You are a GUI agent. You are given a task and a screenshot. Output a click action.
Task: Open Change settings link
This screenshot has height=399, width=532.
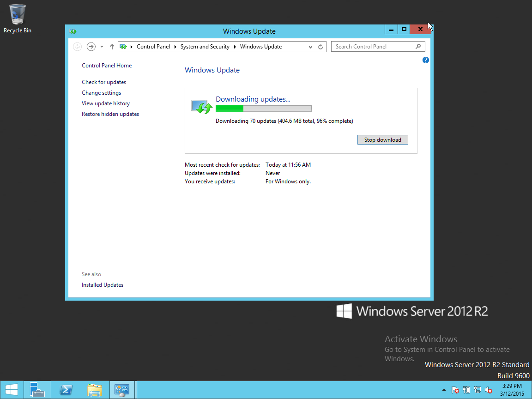(101, 93)
